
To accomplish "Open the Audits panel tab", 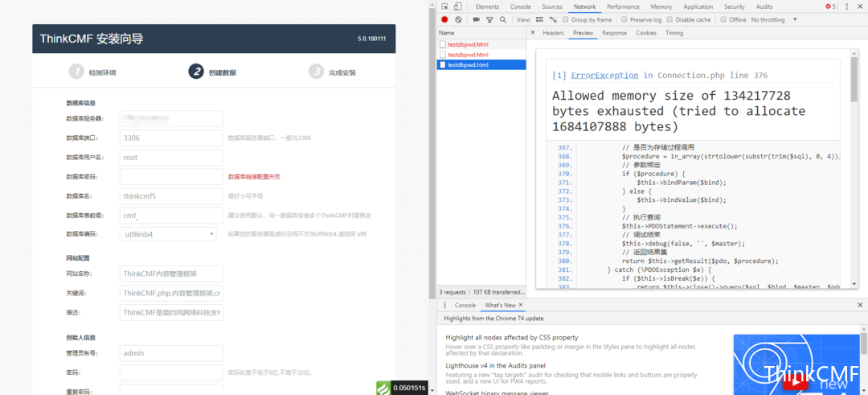I will click(764, 6).
